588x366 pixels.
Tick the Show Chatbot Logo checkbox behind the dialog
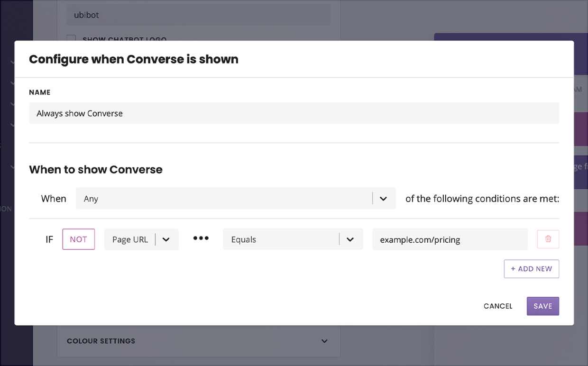point(71,39)
